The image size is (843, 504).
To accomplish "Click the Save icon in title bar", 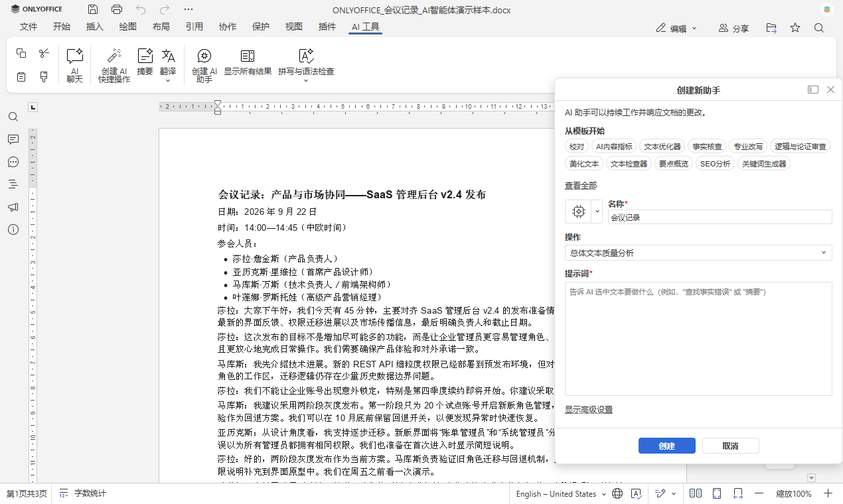I will [93, 9].
